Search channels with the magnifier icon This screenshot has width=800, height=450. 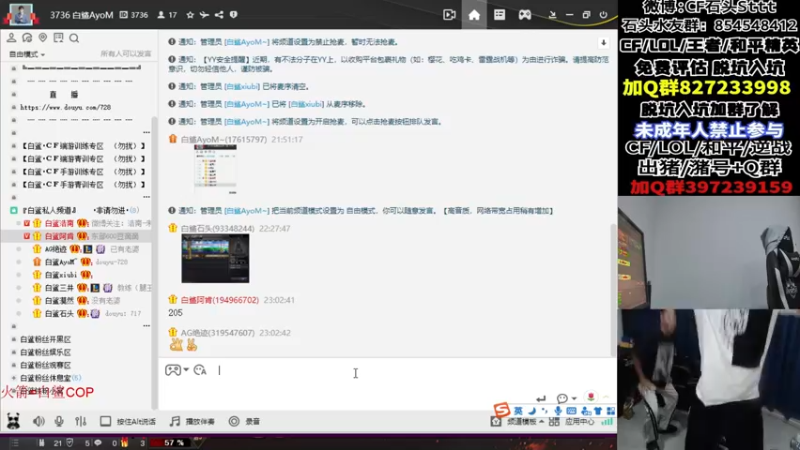[74, 38]
